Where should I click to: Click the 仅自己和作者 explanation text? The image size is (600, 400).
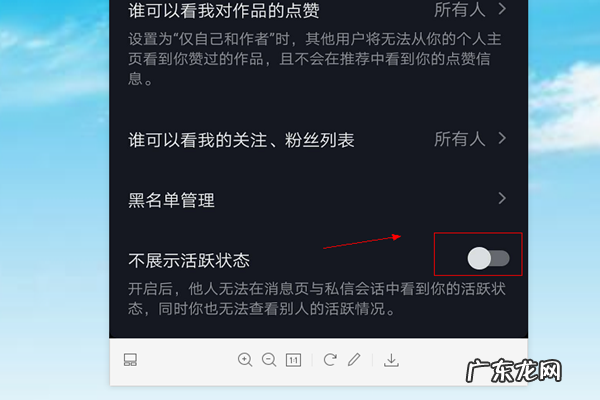pos(315,59)
